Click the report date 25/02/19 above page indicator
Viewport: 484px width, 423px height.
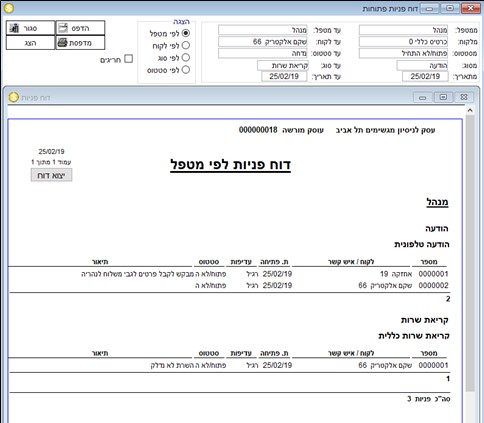51,152
